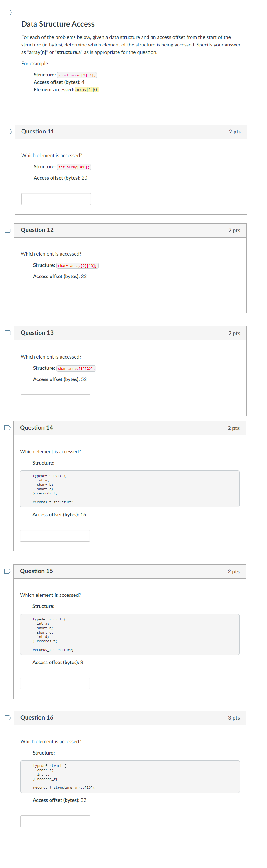Click the int array[300] code snippet
The image size is (267, 868).
(x=74, y=167)
